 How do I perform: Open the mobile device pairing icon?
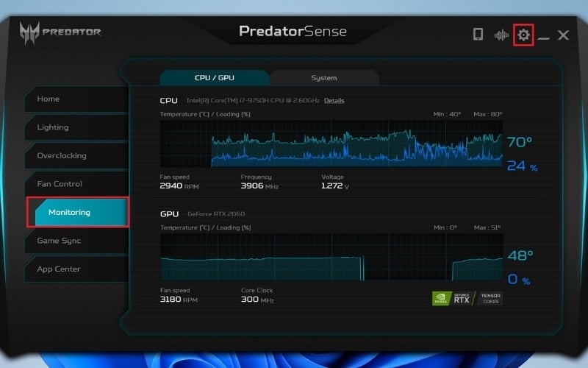click(x=478, y=34)
